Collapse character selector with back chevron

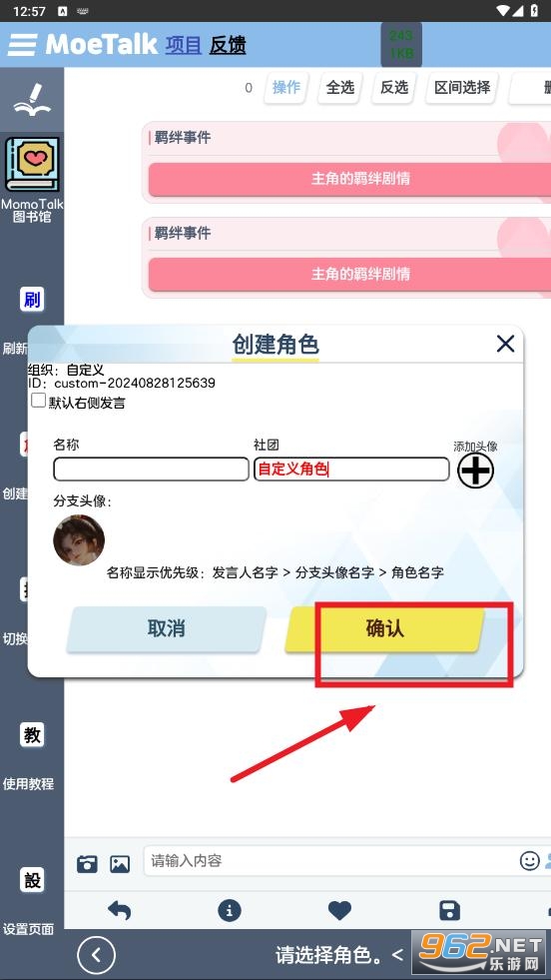tap(96, 954)
